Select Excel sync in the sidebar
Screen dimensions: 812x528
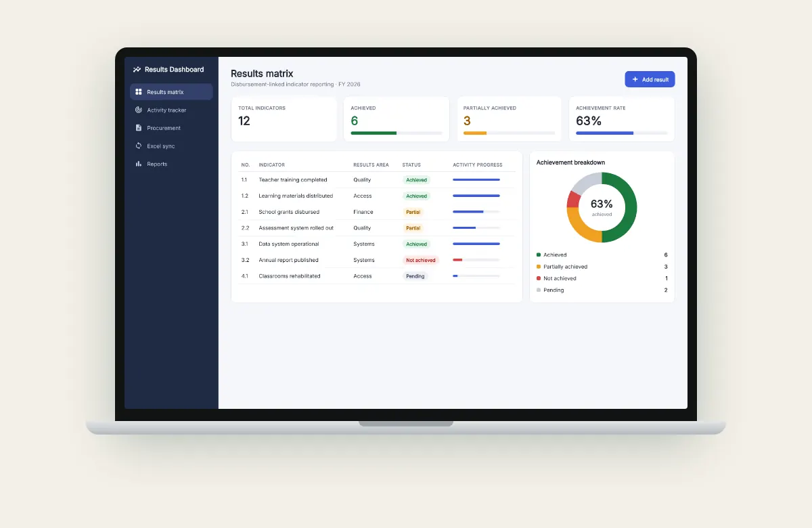171,146
